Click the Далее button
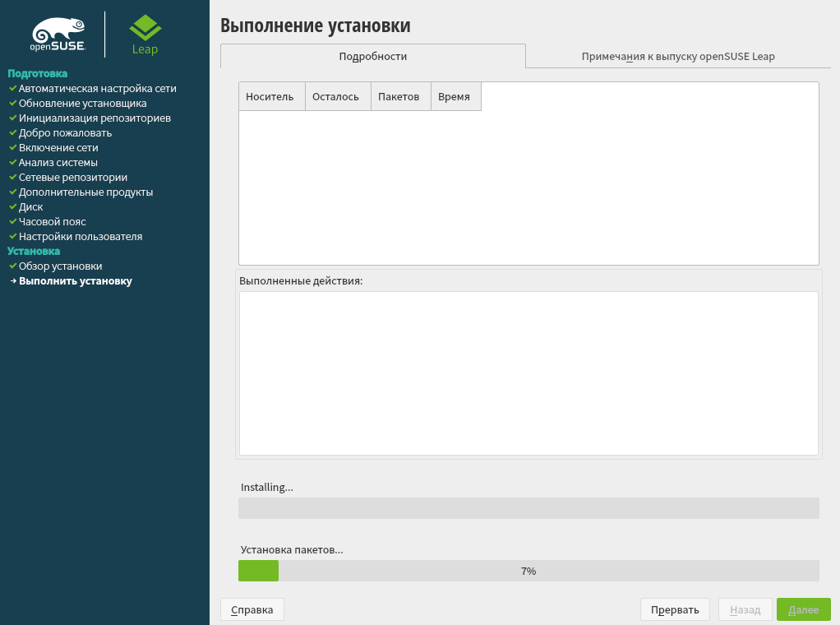 [x=804, y=609]
